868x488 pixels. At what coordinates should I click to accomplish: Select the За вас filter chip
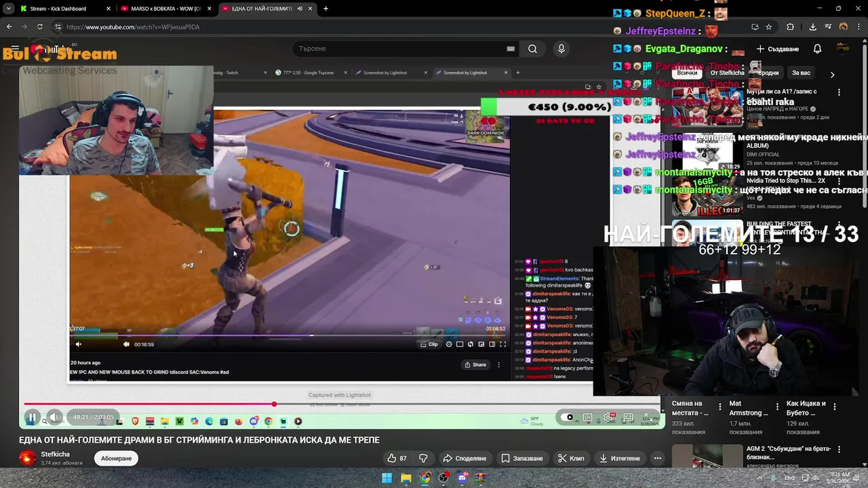point(801,73)
